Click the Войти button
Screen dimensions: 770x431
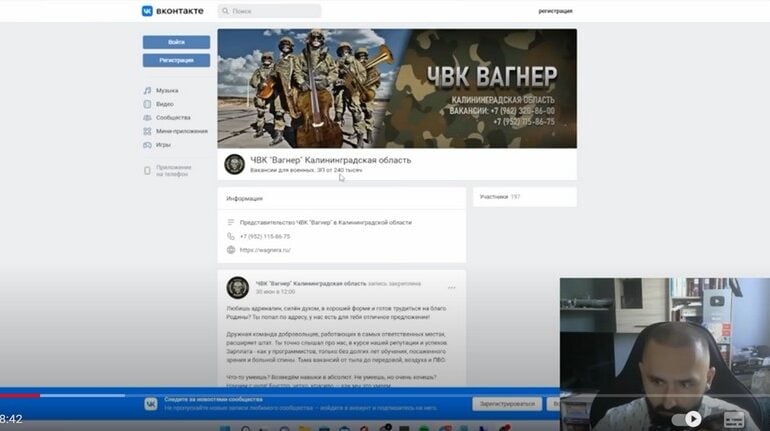coord(176,42)
